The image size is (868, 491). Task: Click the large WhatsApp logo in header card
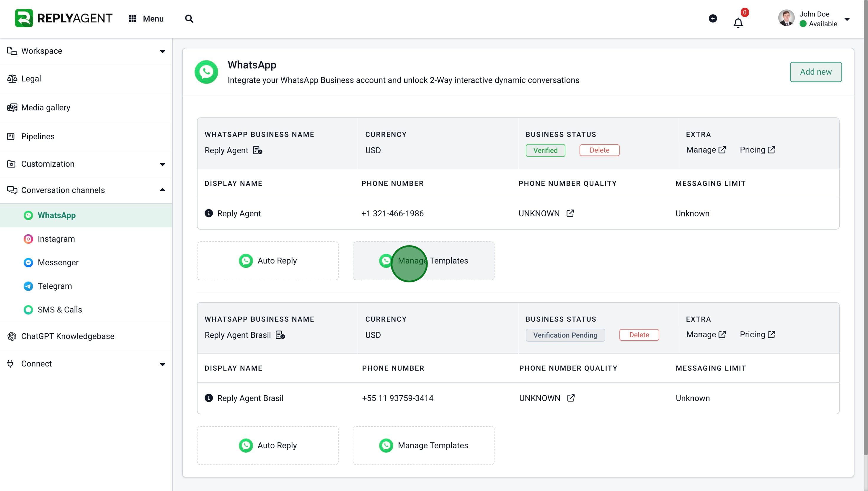coord(206,72)
